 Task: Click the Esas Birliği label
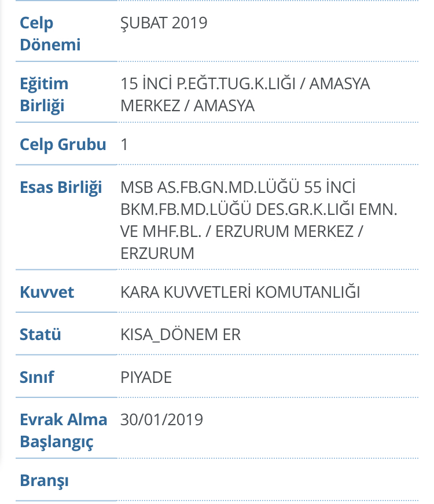click(x=61, y=187)
